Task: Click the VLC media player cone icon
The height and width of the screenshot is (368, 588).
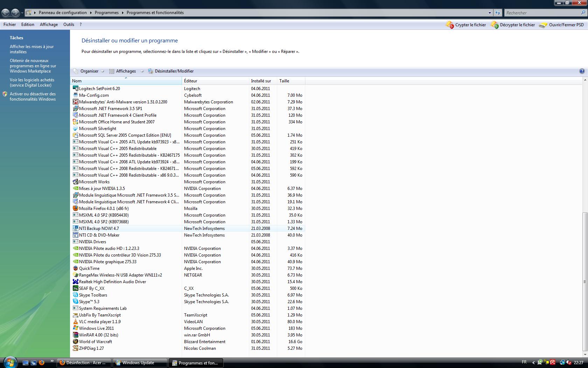Action: (x=75, y=322)
